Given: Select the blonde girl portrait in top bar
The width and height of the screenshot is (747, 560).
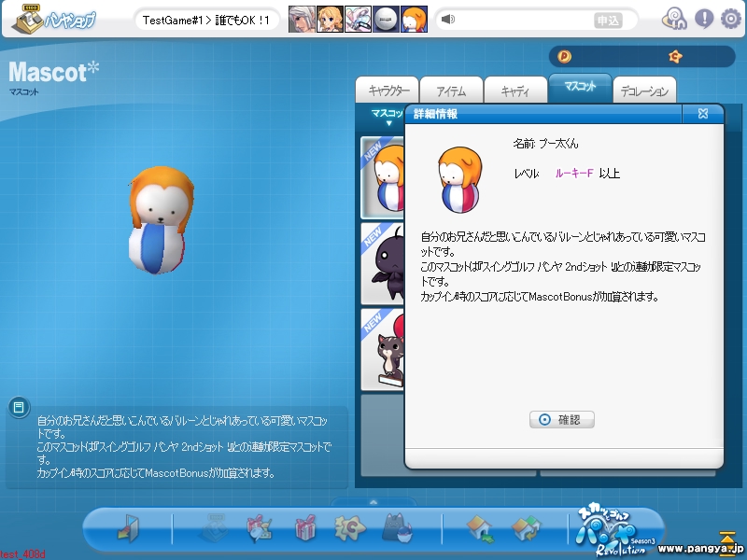Looking at the screenshot, I should coord(330,20).
